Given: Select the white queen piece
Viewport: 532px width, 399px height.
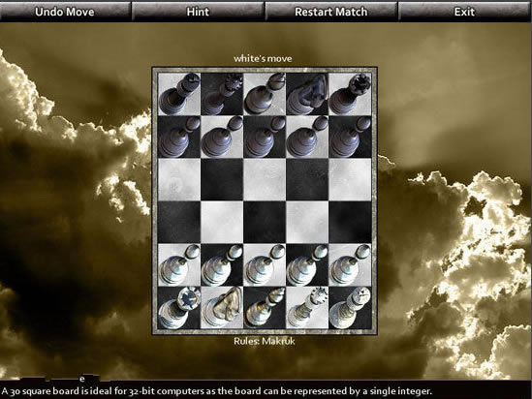Looking at the screenshot, I should tap(307, 308).
